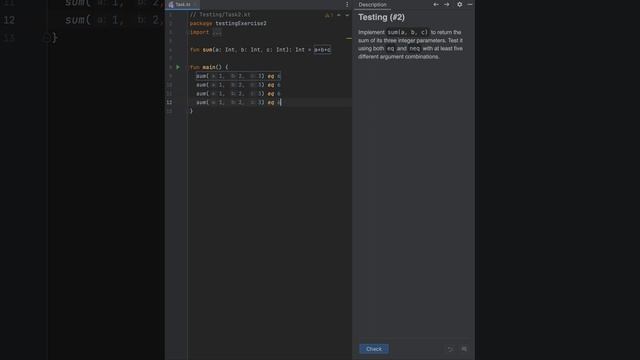Click the neq keyword in the description

tap(414, 49)
